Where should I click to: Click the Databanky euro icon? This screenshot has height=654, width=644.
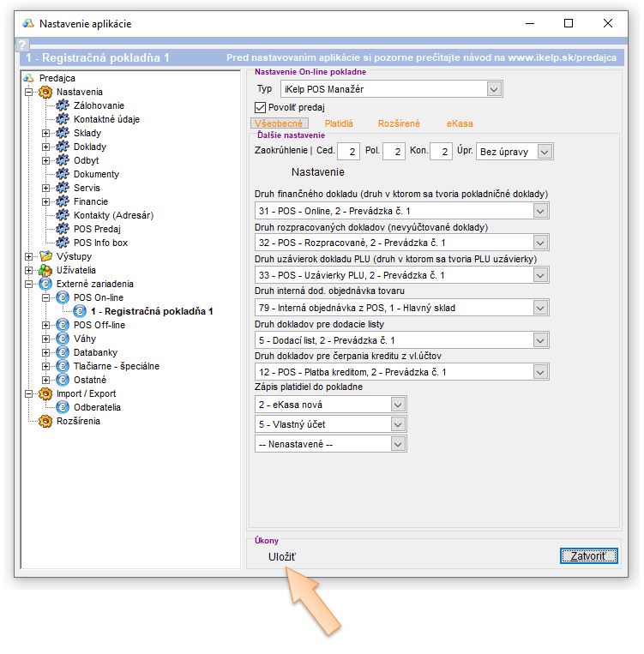[x=63, y=352]
